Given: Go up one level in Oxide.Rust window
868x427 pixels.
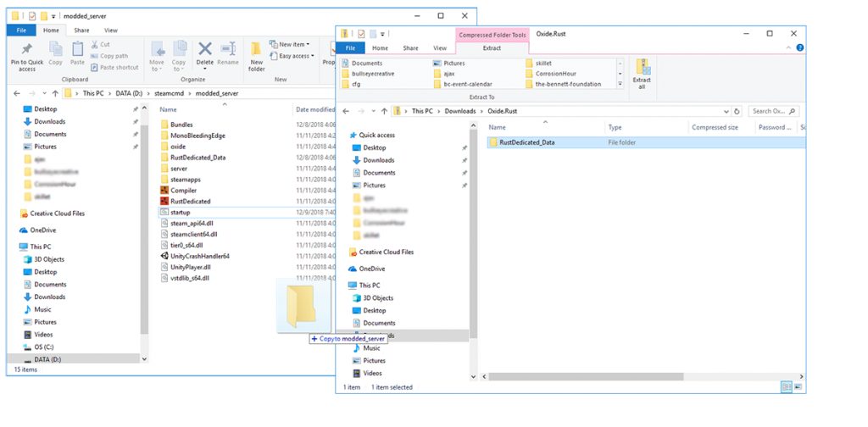Looking at the screenshot, I should [384, 111].
